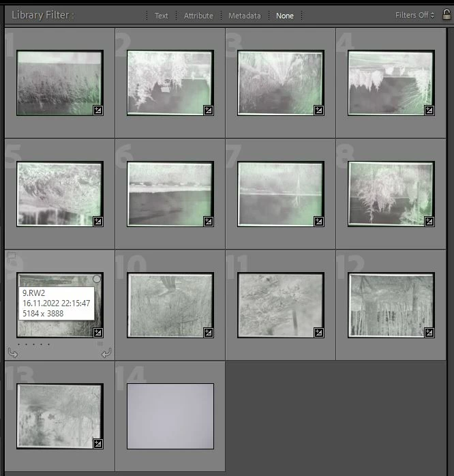Image resolution: width=454 pixels, height=476 pixels.
Task: Click develop adjustments badge on thumbnail 1
Action: click(97, 110)
